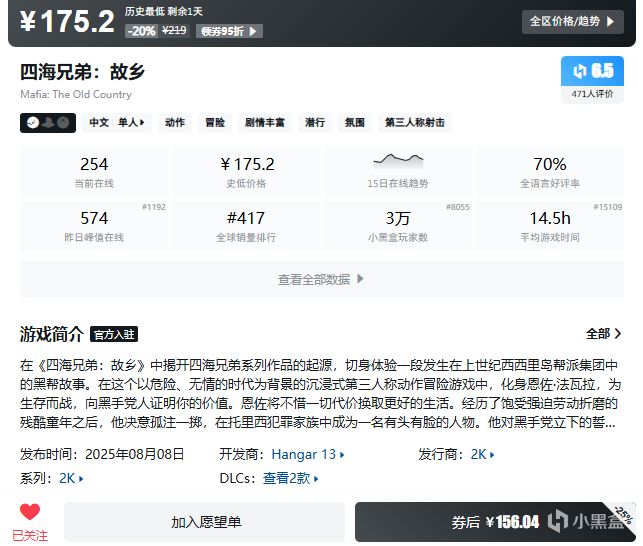Select the 冒险 genre tag
Viewport: 643px width, 546px height.
click(x=215, y=123)
